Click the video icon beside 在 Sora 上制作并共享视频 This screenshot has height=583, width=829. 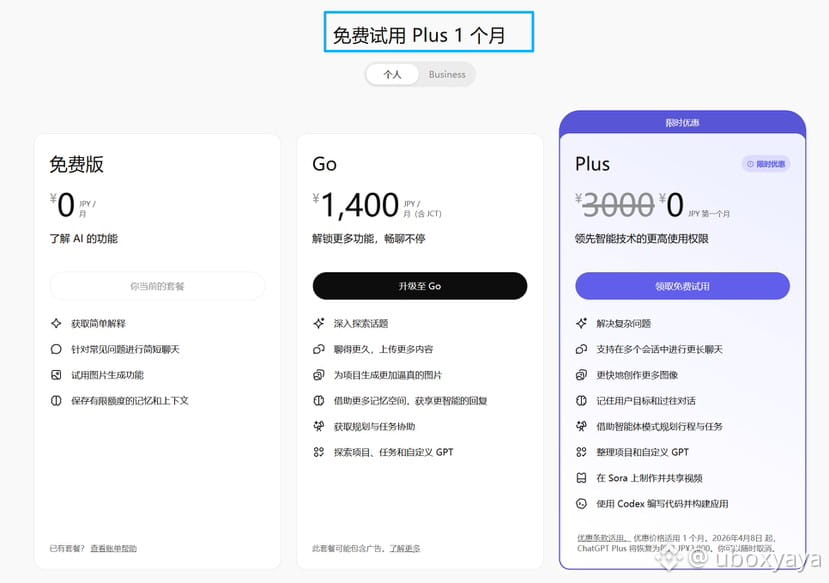[581, 478]
